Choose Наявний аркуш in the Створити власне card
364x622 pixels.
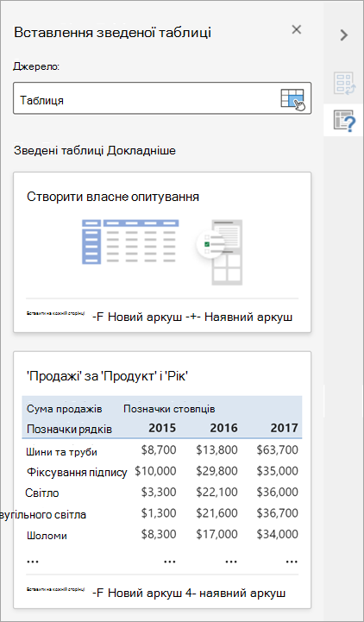tap(239, 317)
